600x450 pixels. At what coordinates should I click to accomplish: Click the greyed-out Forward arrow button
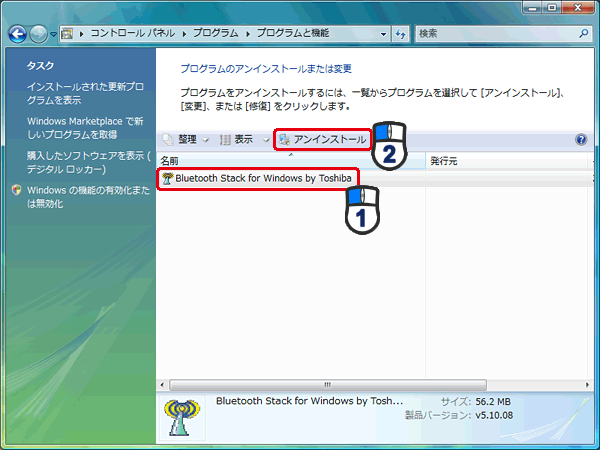(38, 34)
